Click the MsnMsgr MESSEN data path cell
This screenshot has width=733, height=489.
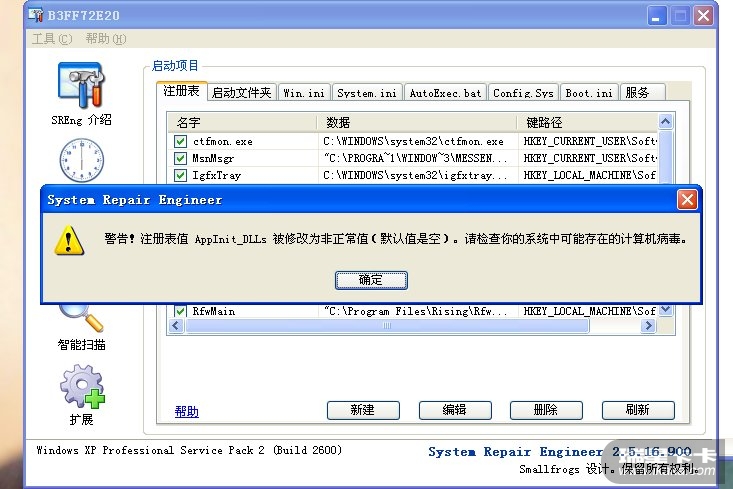coord(415,158)
